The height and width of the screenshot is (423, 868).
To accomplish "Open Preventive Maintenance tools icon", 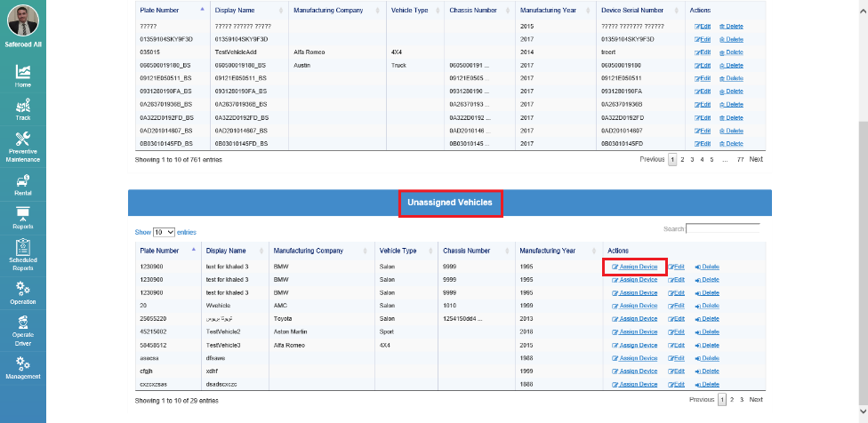I will click(23, 139).
